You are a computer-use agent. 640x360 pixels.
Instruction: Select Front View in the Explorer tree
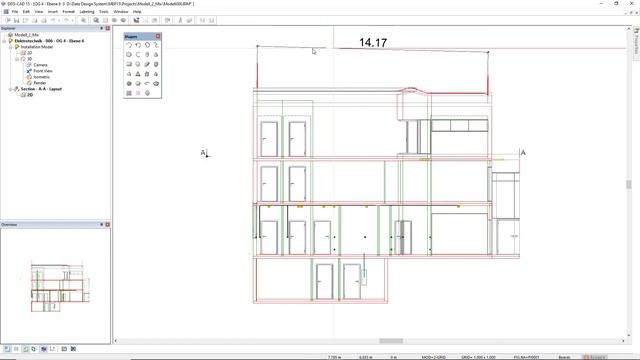pos(43,71)
